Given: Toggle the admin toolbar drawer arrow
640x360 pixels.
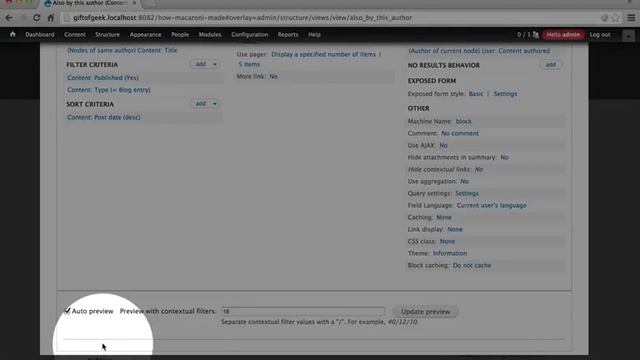Looking at the screenshot, I should 629,36.
